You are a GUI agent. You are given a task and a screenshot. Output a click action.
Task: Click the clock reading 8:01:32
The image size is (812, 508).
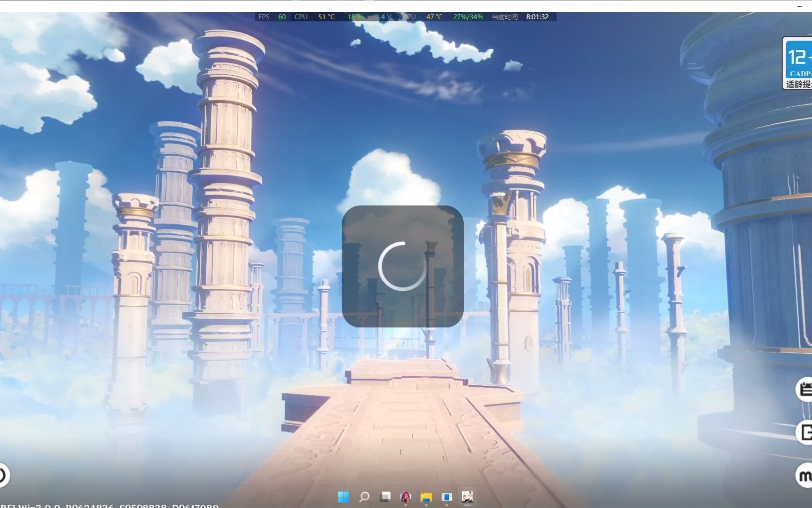(x=537, y=17)
